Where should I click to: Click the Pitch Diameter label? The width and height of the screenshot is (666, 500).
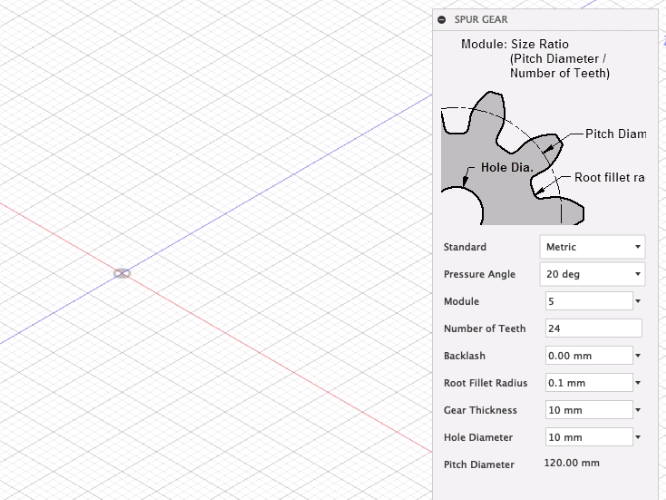pyautogui.click(x=479, y=464)
